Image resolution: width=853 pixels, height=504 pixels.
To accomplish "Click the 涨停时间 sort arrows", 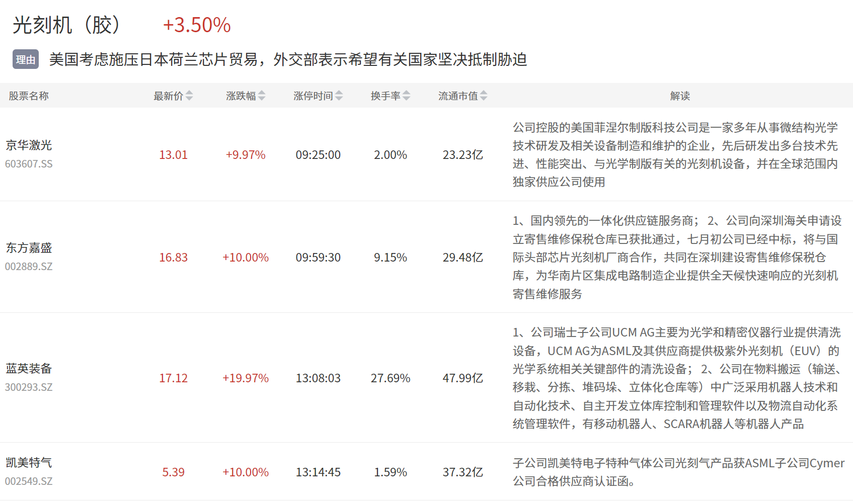I will pos(339,96).
